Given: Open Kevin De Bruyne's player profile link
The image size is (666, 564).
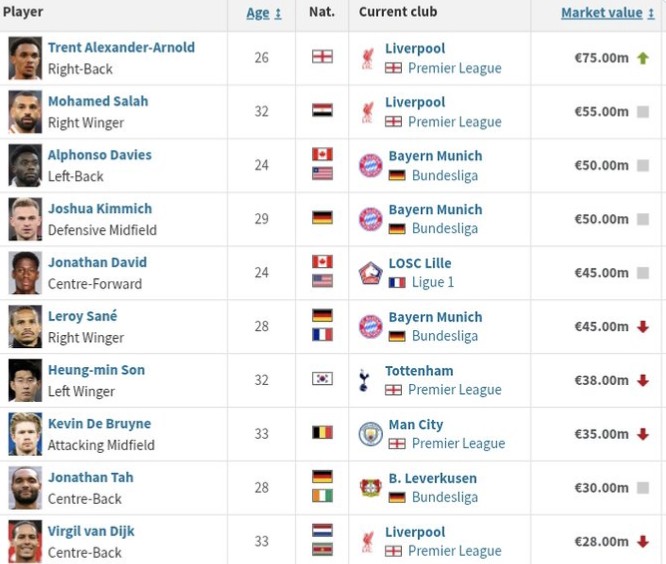Looking at the screenshot, I should (99, 424).
